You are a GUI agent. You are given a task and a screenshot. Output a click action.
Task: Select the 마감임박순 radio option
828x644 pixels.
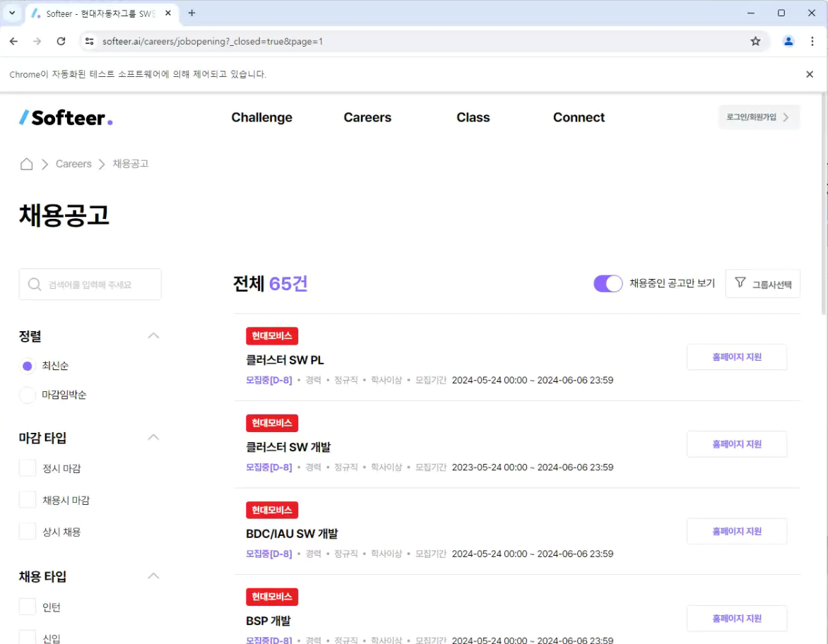coord(28,395)
